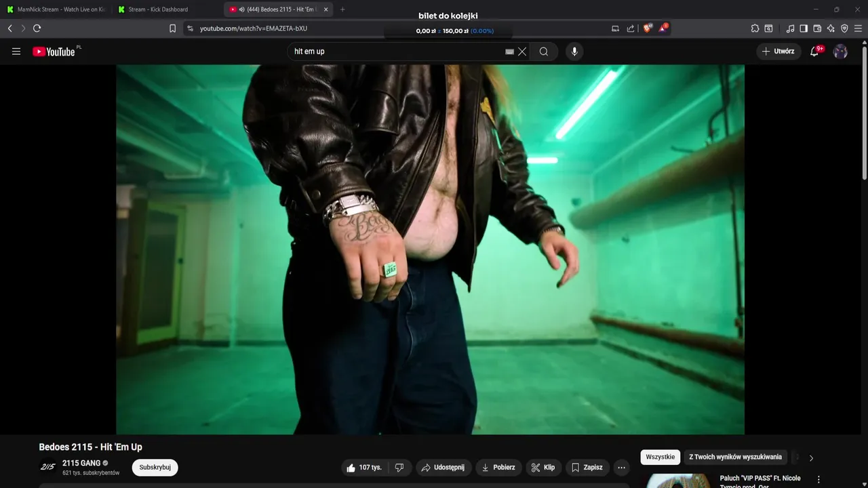
Task: Click the browser back arrow
Action: coord(9,28)
